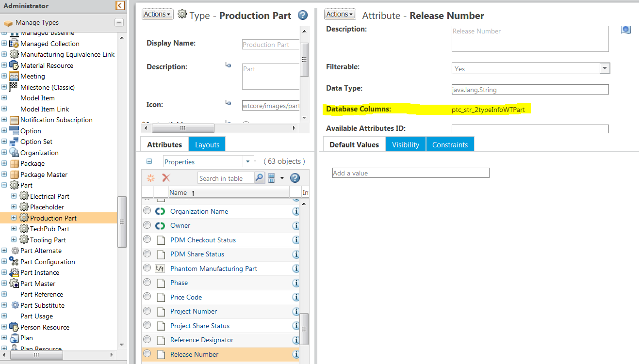The image size is (639, 364).
Task: Click the Available Attributes ID field
Action: (x=530, y=129)
